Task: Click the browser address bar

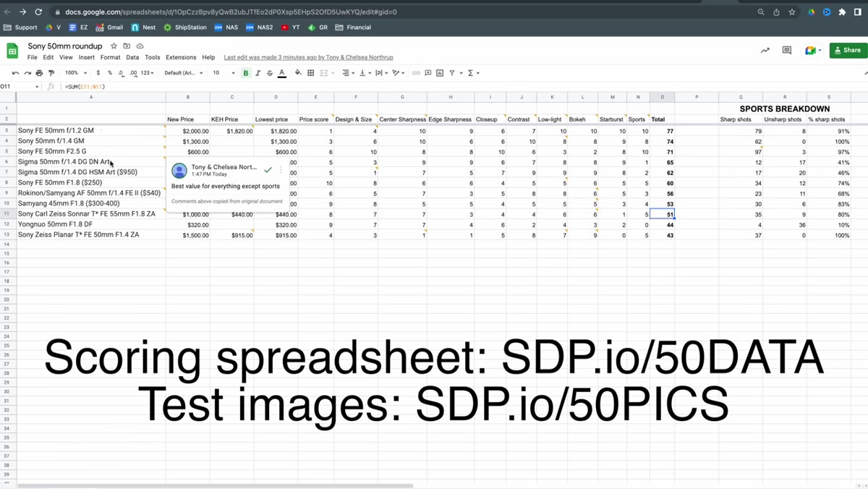Action: (x=405, y=12)
